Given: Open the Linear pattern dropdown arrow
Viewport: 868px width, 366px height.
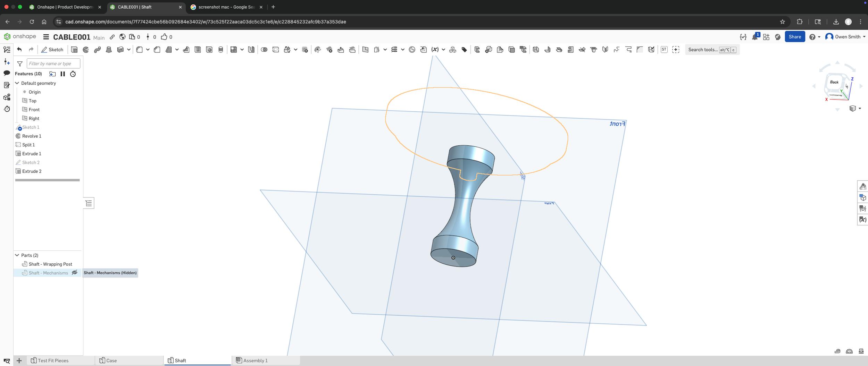Looking at the screenshot, I should (x=242, y=50).
